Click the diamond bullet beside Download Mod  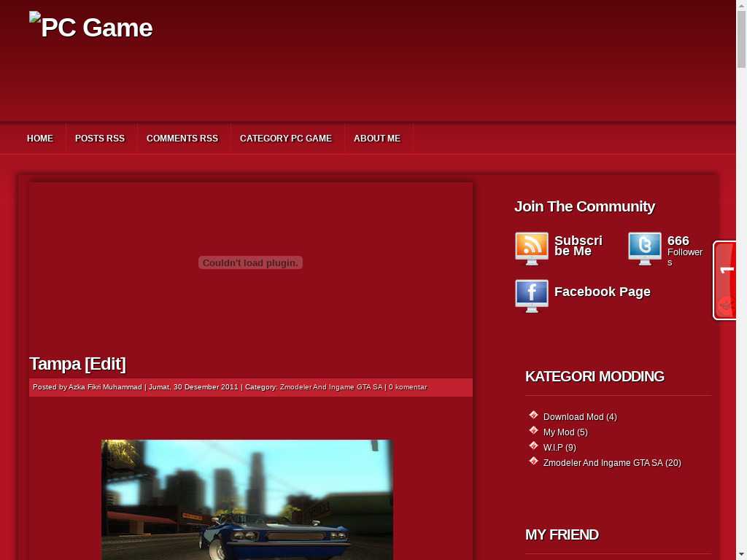click(x=533, y=415)
